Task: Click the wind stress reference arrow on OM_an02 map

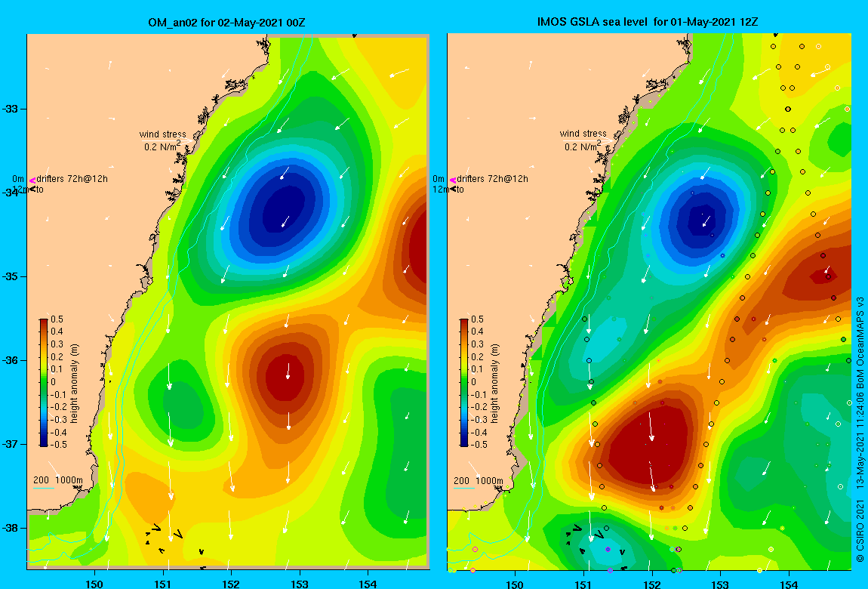Action: (167, 140)
